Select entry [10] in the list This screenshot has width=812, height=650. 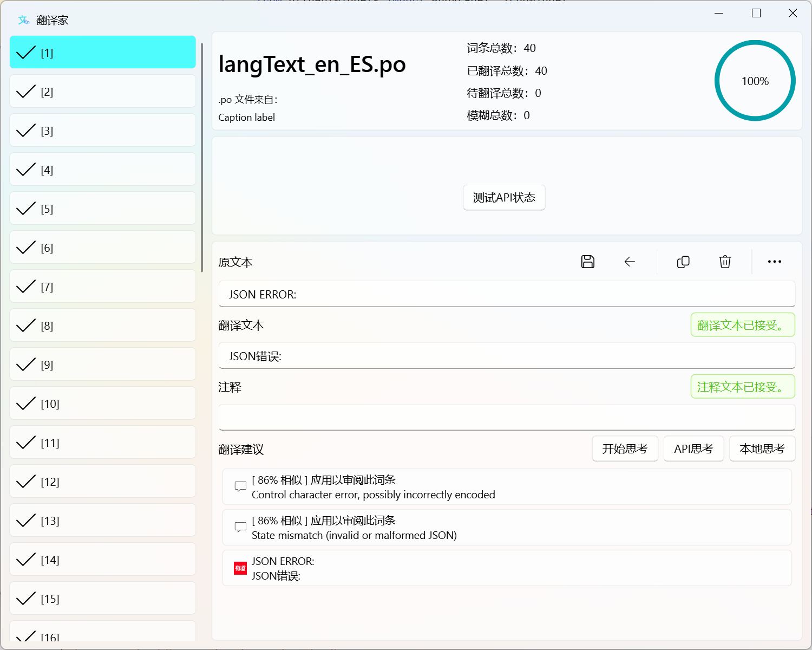click(x=103, y=404)
